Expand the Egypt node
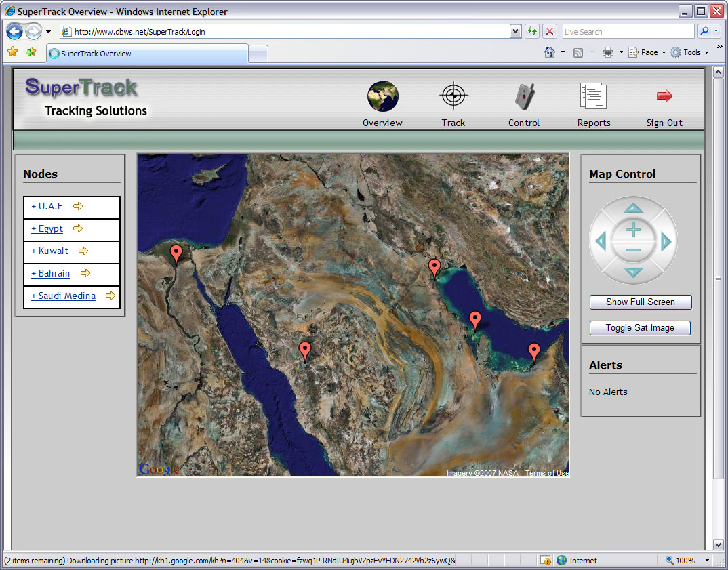 (x=47, y=229)
